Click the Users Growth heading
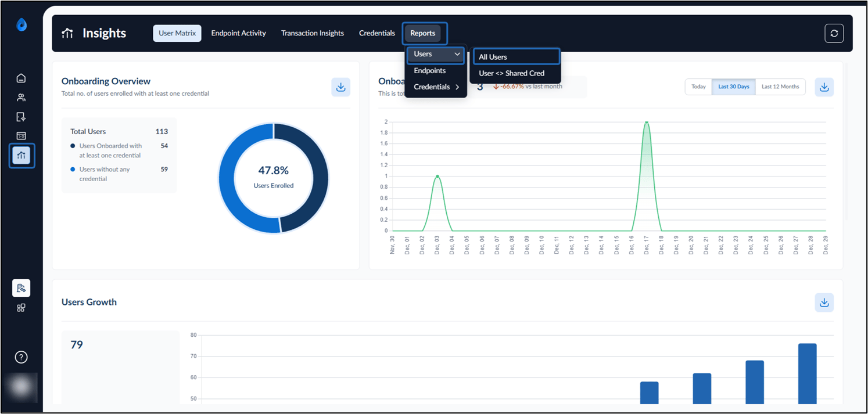Screen dimensions: 868x414 point(89,302)
